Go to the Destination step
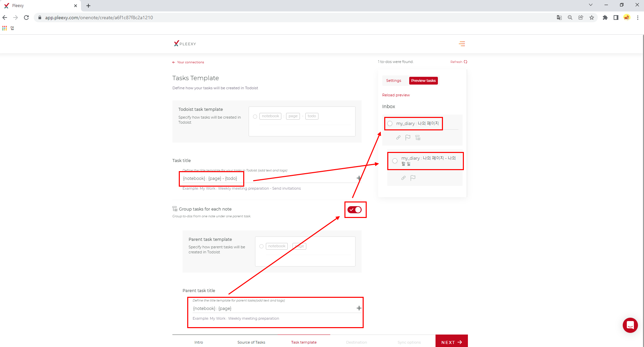Screen dimensions: 644x347 coord(357,342)
